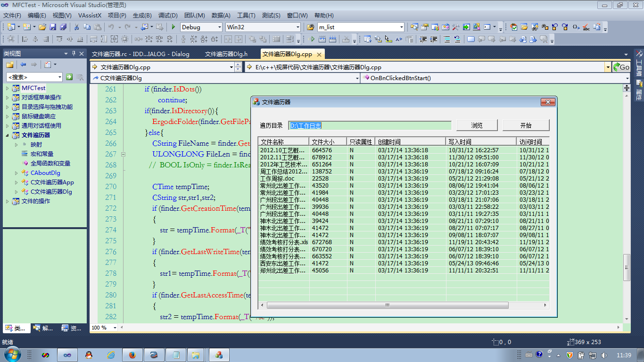Select the 宏和常量 tree item
The image size is (644, 362).
coord(41,154)
